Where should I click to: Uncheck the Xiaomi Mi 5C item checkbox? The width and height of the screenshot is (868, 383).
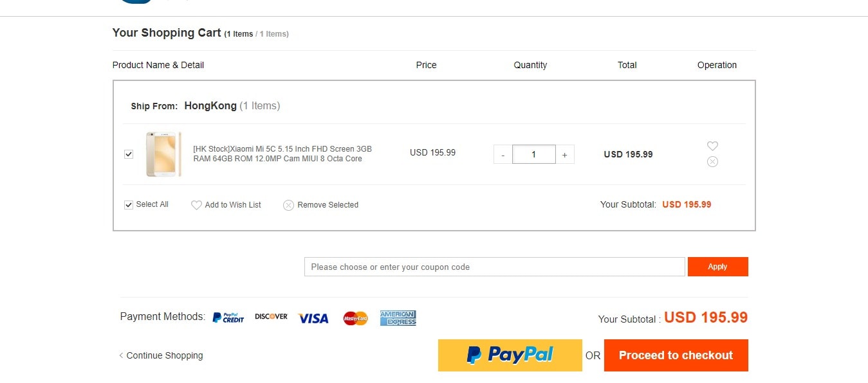129,154
